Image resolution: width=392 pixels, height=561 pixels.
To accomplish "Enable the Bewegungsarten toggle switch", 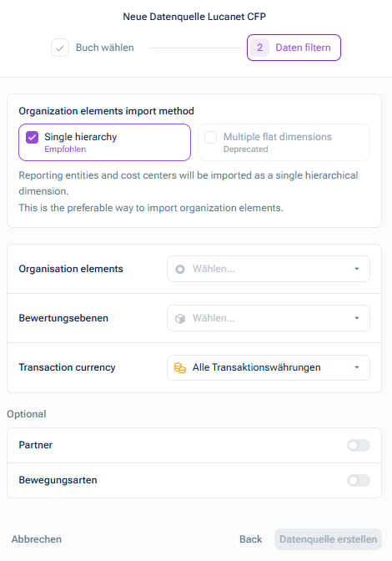I will pos(359,481).
